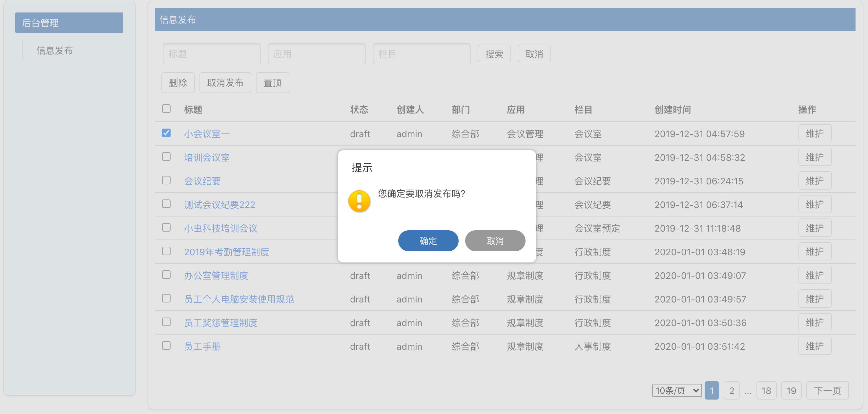Click the 取消 button next to search
868x414 pixels.
534,54
